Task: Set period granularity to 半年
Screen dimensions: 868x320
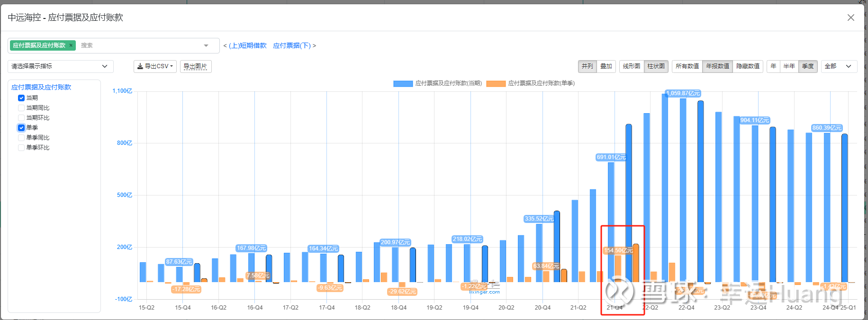Action: pyautogui.click(x=789, y=66)
